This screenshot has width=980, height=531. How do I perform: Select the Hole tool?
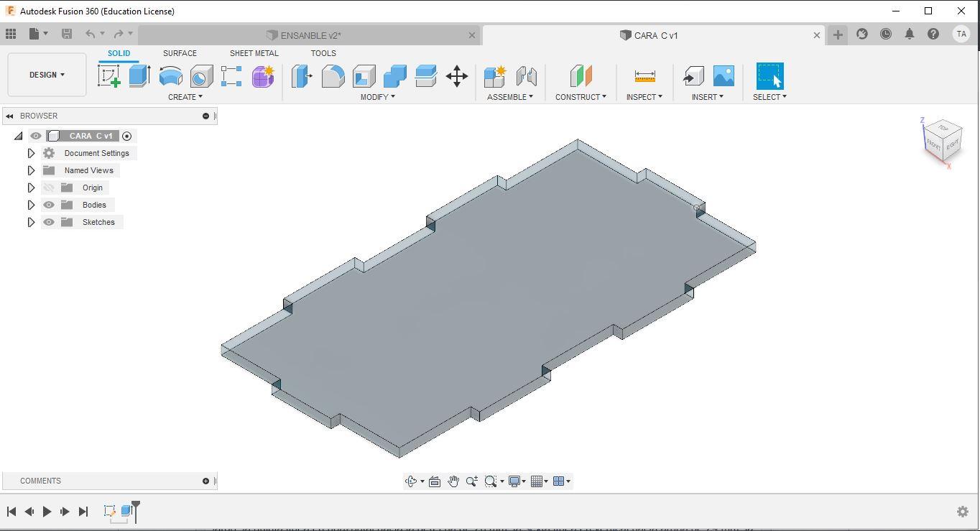201,76
